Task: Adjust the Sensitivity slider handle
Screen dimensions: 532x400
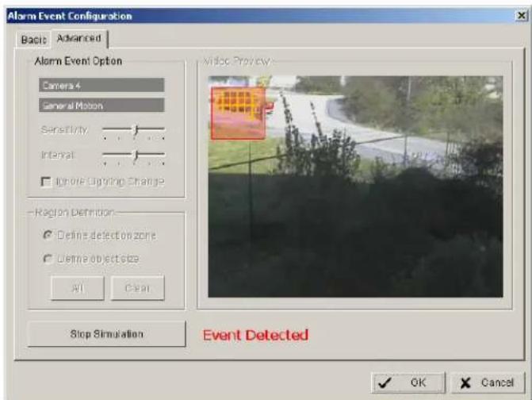Action: (136, 129)
